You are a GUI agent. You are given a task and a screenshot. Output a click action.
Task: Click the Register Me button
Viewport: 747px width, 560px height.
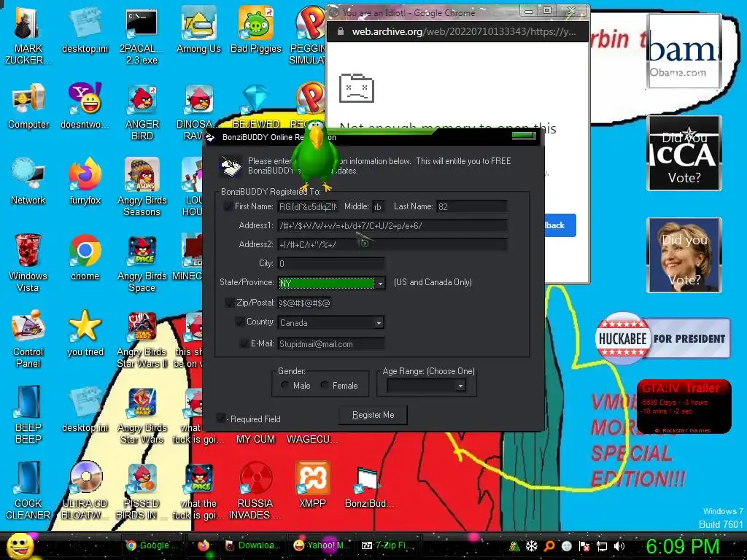[373, 415]
